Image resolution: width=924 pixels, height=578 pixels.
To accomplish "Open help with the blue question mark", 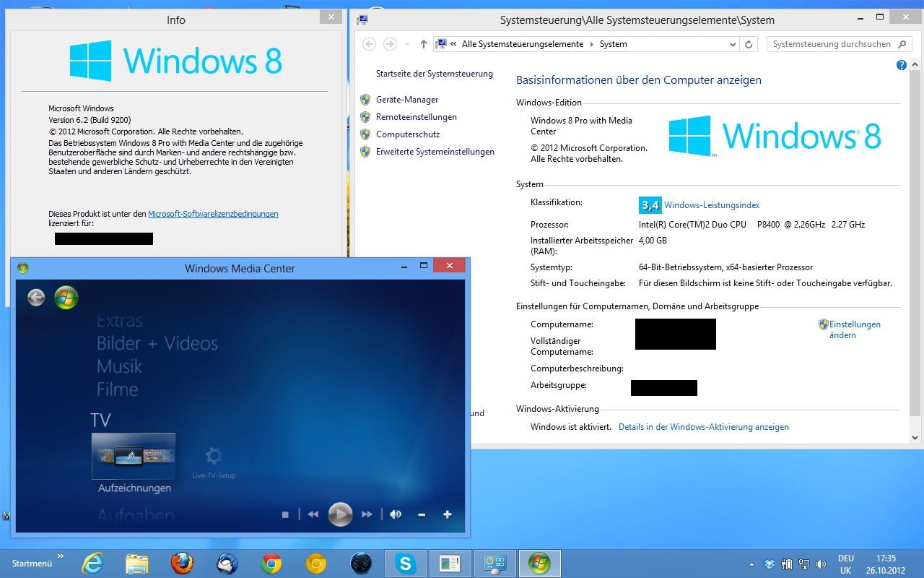I will click(901, 65).
